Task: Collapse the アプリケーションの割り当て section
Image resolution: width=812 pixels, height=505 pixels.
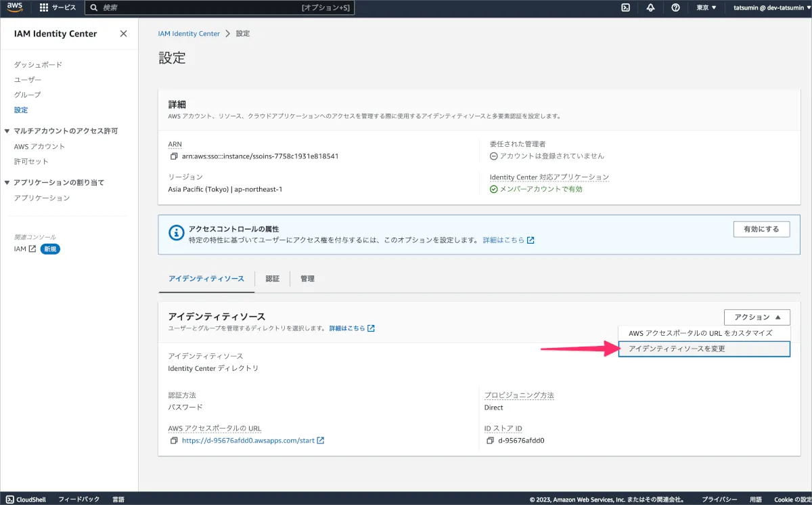Action: [x=7, y=183]
